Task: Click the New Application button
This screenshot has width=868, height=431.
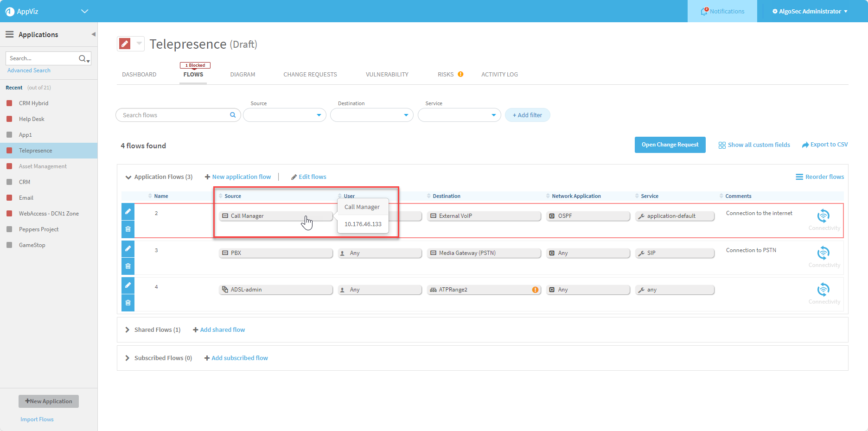Action: click(x=49, y=401)
